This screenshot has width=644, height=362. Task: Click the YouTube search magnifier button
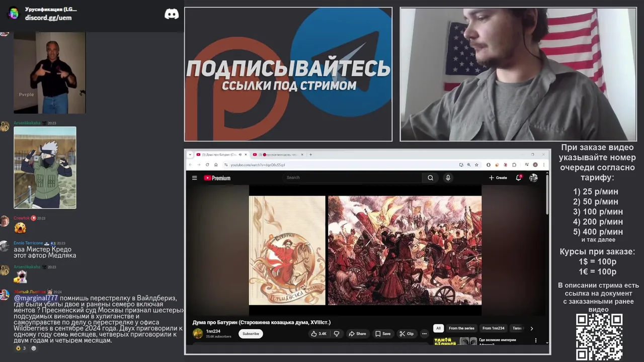click(x=430, y=177)
